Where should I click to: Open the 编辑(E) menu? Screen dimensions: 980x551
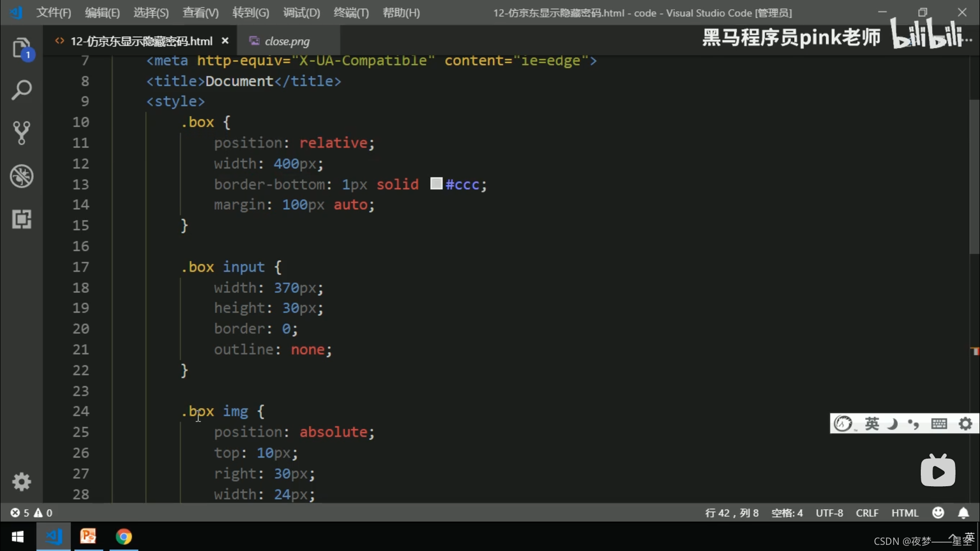[x=102, y=13]
